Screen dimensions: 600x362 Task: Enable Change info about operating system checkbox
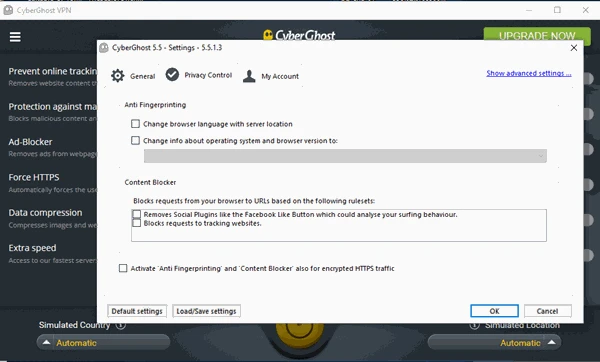point(135,140)
